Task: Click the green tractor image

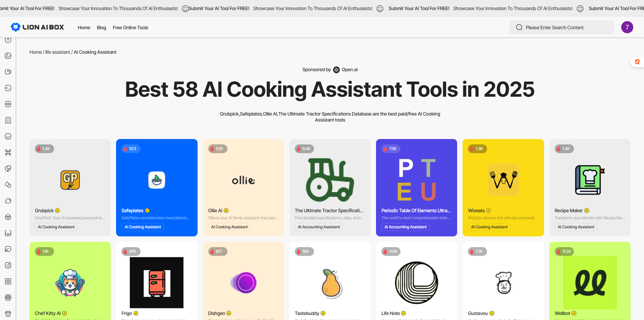Action: point(330,180)
